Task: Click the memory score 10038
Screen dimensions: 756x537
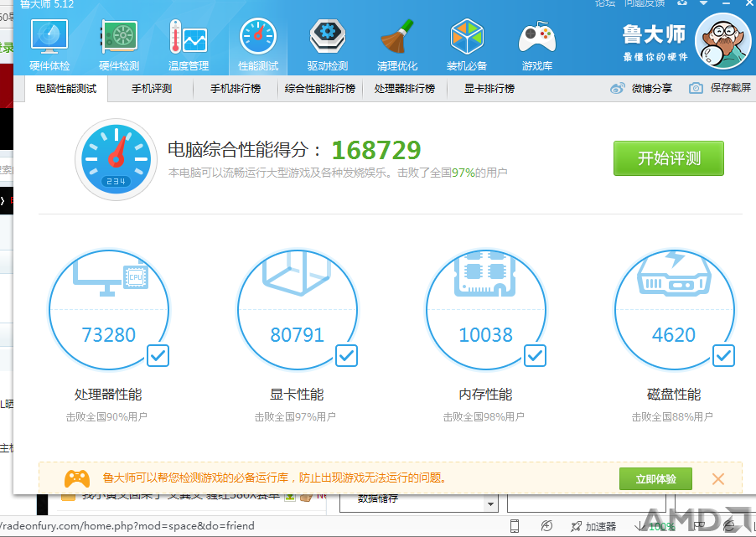Action: tap(485, 334)
